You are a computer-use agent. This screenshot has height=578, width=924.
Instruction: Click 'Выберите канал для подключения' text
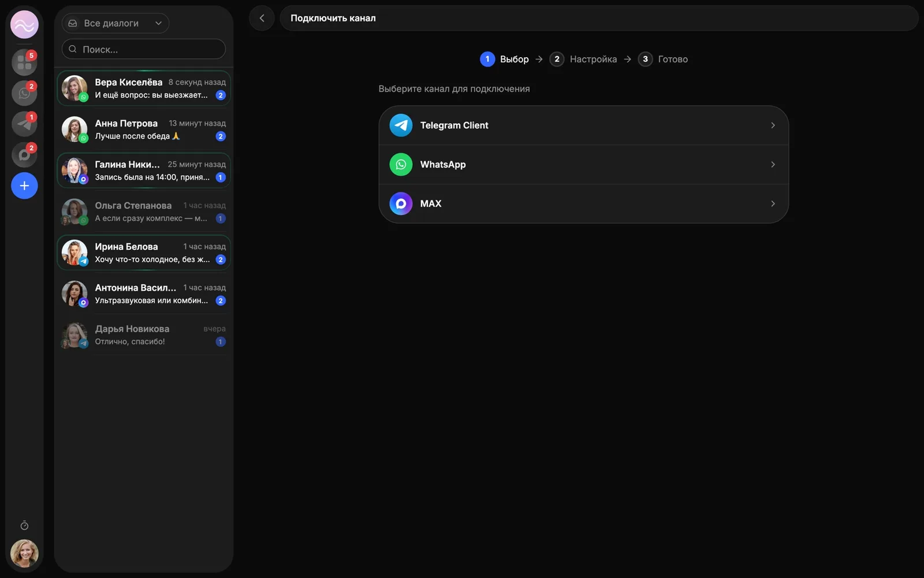tap(454, 89)
